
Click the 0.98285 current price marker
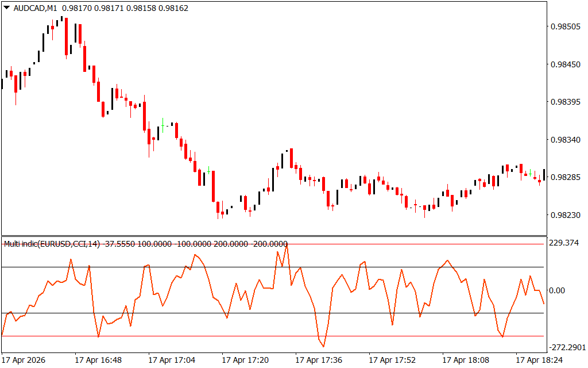coord(565,177)
